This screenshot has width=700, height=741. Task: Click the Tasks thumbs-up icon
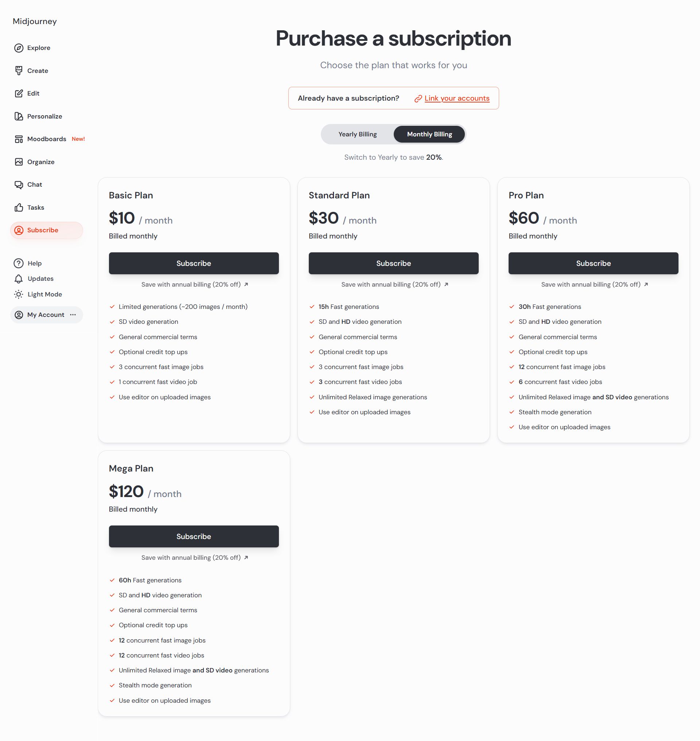coord(19,207)
